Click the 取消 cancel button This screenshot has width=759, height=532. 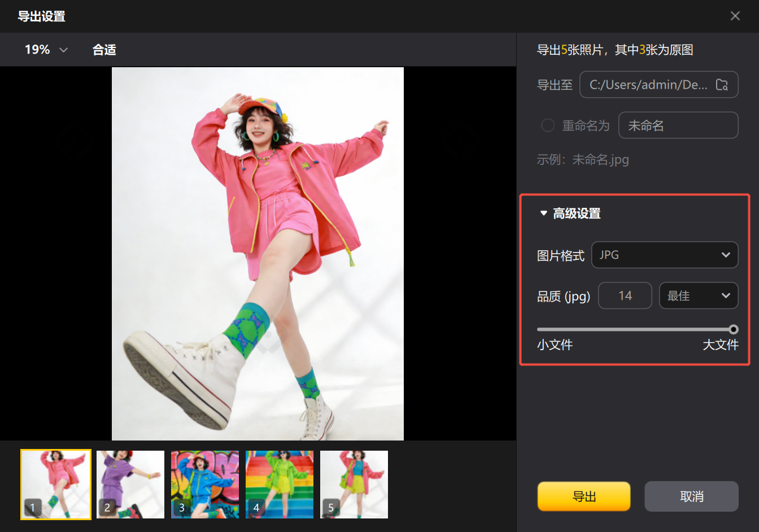point(691,496)
